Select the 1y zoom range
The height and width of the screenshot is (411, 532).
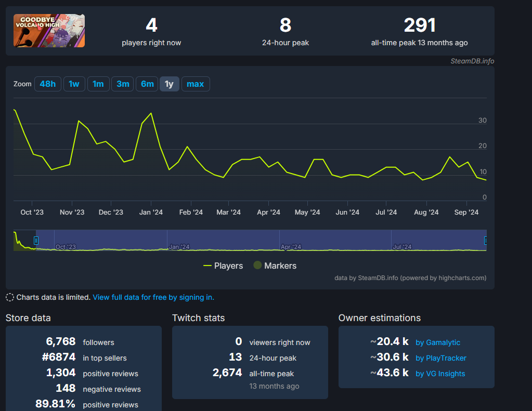click(170, 84)
